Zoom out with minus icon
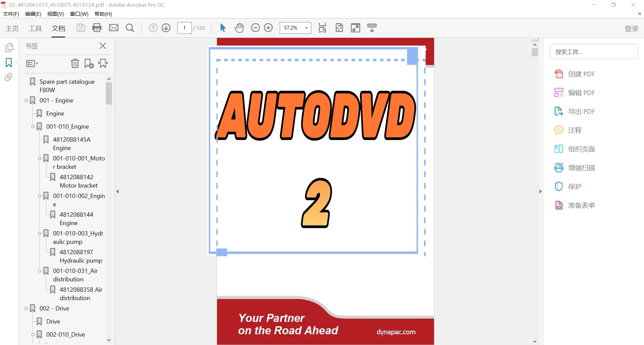644x345 pixels. click(255, 28)
